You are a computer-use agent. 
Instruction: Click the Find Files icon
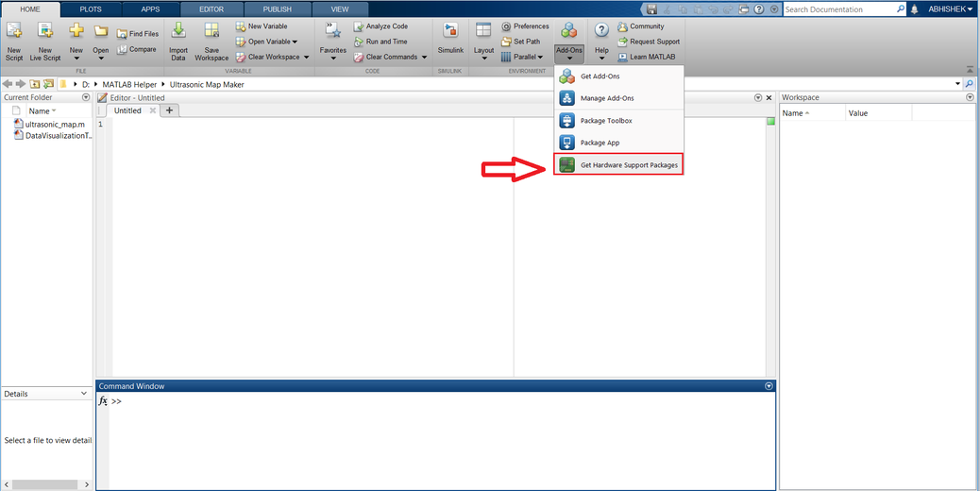pyautogui.click(x=123, y=33)
